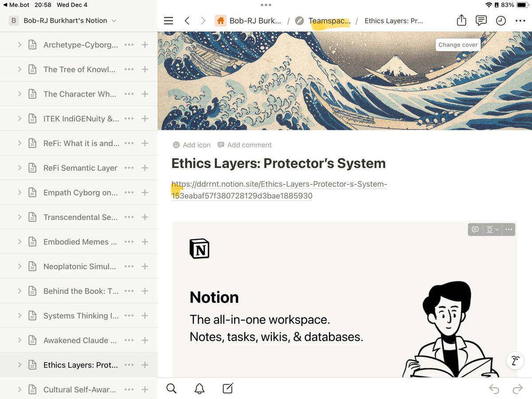532x399 pixels.
Task: Add subpage inside The Character Wh page
Action: pyautogui.click(x=145, y=94)
